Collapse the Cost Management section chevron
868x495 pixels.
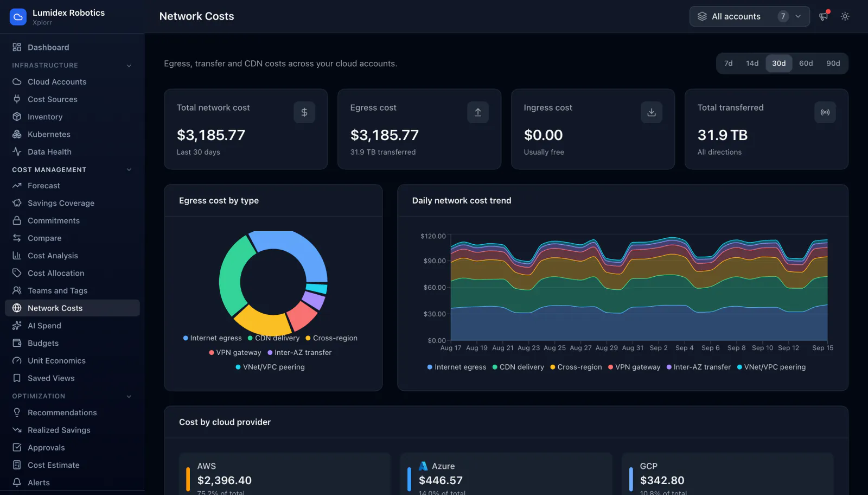click(129, 170)
